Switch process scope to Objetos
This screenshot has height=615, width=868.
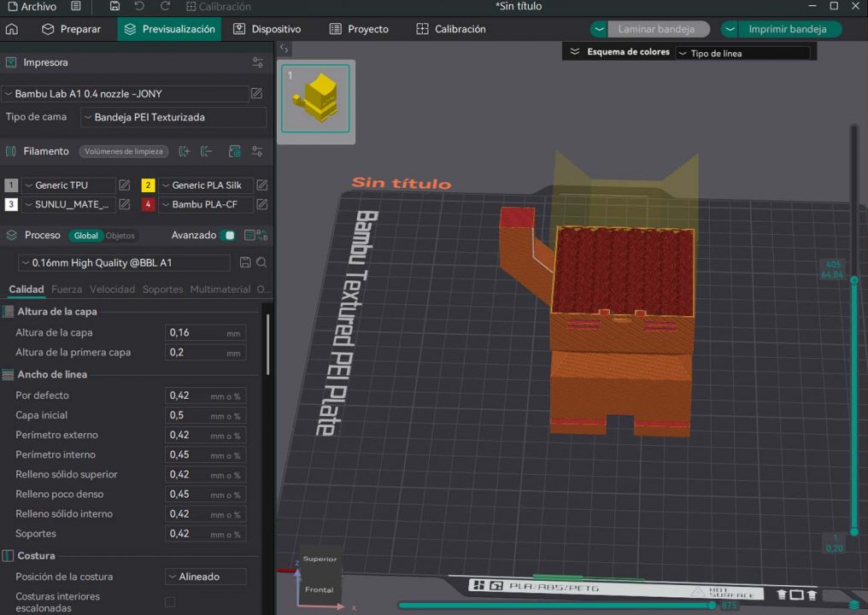(x=120, y=236)
